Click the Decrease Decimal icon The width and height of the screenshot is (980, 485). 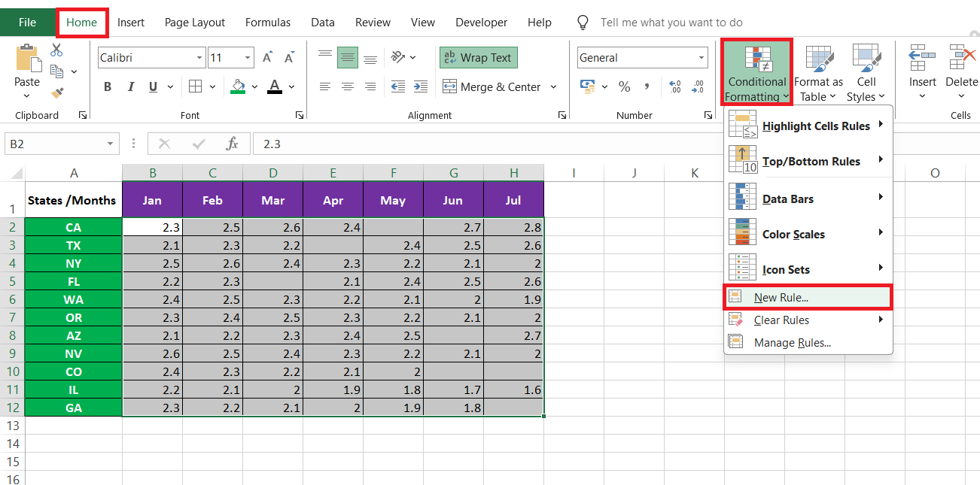698,87
